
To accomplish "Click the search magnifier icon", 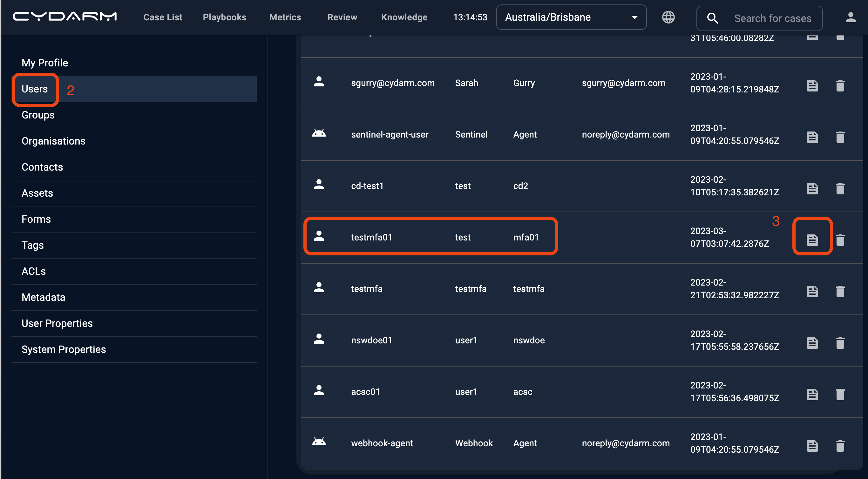I will pos(712,18).
